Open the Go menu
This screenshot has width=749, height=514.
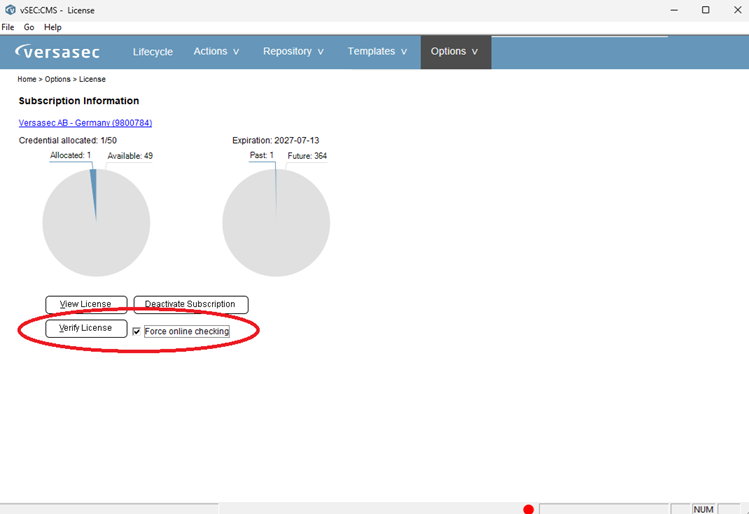click(29, 27)
